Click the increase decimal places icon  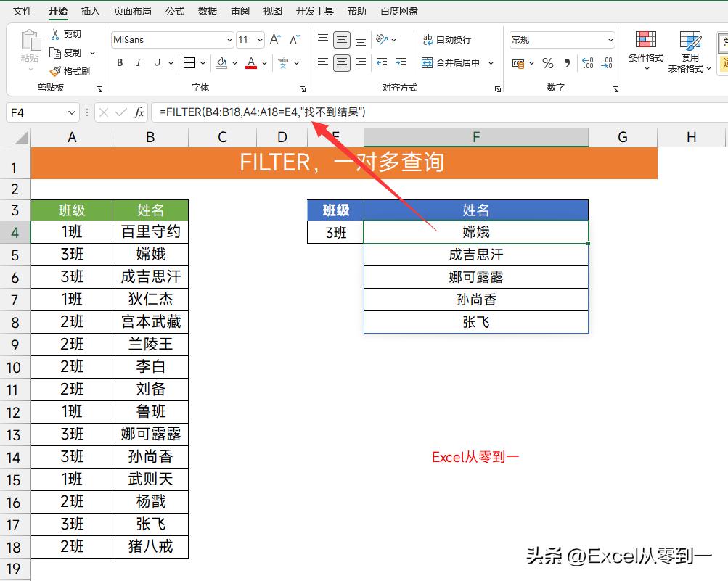(587, 63)
